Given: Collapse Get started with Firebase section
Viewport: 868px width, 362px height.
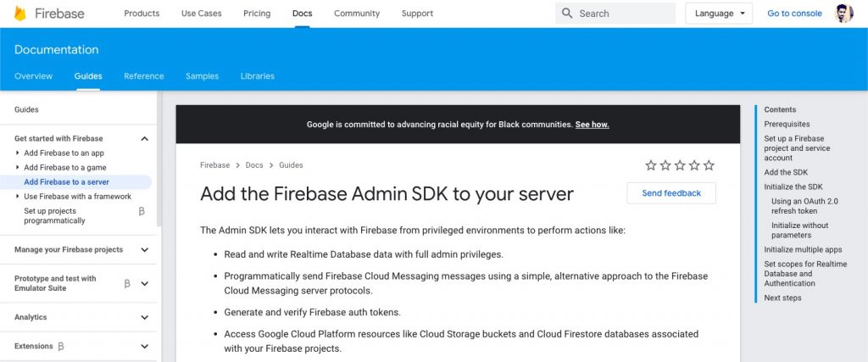Looking at the screenshot, I should point(144,139).
